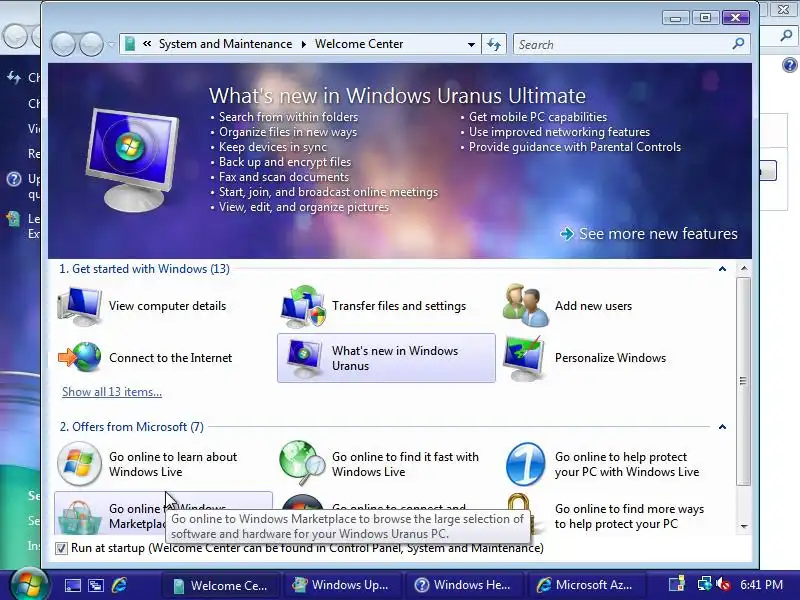
Task: Click Offers from Microsoft (7) heading
Action: (132, 427)
